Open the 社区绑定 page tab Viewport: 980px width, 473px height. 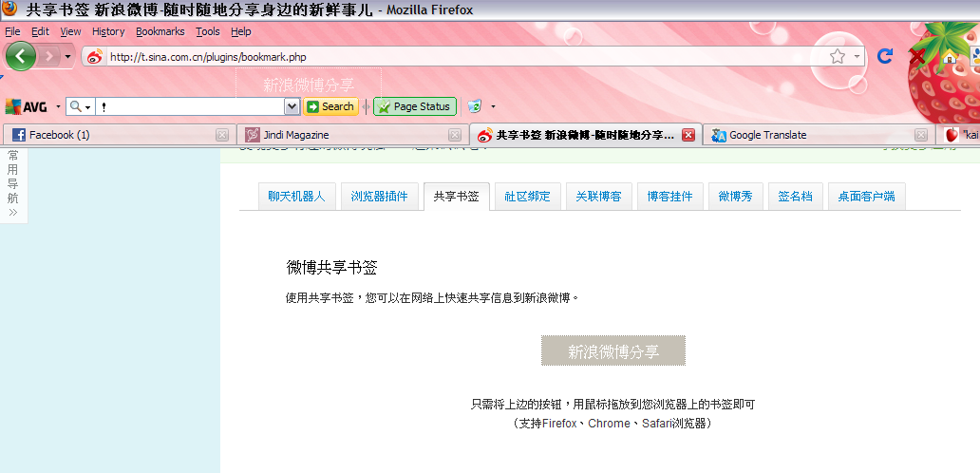(527, 197)
